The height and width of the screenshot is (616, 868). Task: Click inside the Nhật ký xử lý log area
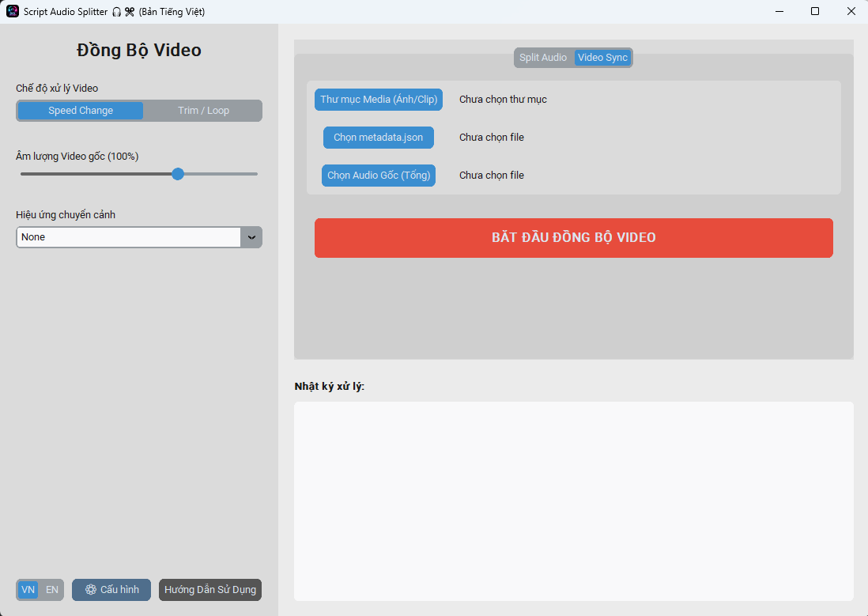573,501
